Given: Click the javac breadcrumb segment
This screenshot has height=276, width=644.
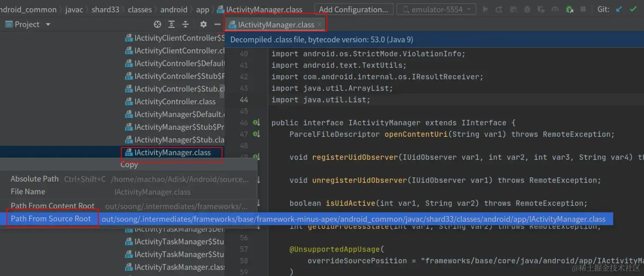Looking at the screenshot, I should (x=74, y=9).
